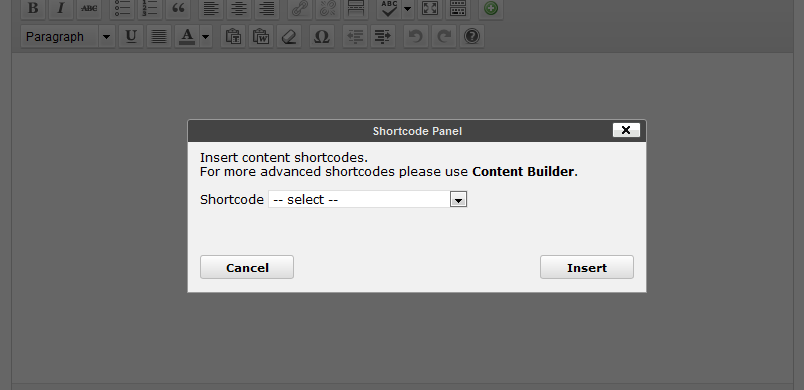This screenshot has height=390, width=804.
Task: Toggle the kitchen sink toolbar row
Action: click(457, 8)
